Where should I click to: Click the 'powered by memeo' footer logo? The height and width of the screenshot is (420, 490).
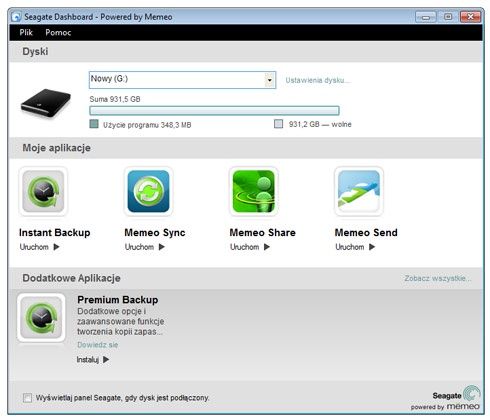[445, 407]
